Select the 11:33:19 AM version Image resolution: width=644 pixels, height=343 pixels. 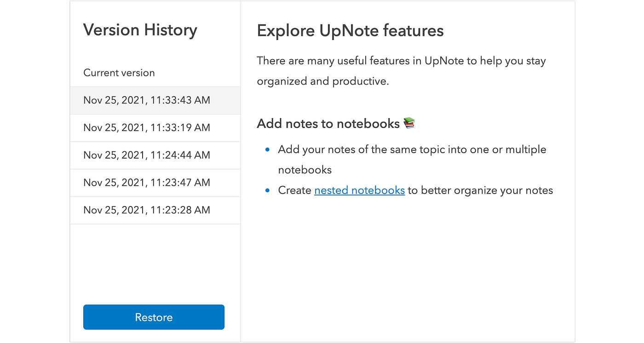pyautogui.click(x=146, y=128)
